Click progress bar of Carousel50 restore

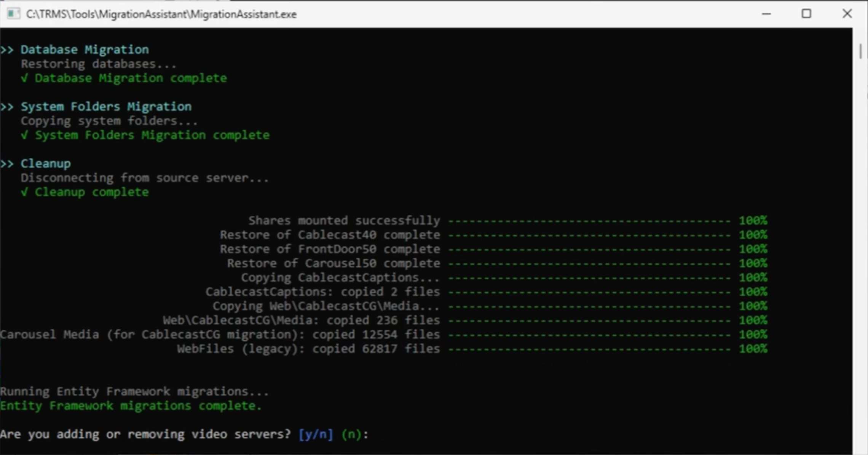click(589, 264)
